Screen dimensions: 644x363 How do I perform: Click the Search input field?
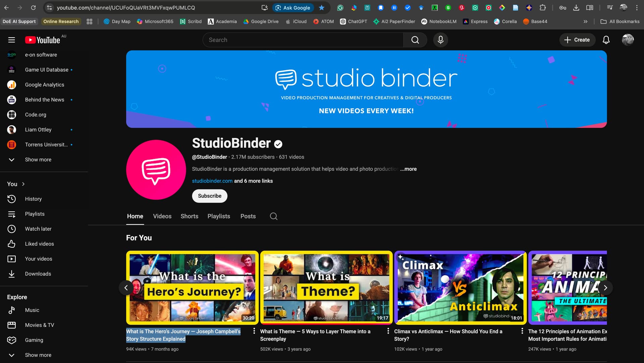pos(302,40)
